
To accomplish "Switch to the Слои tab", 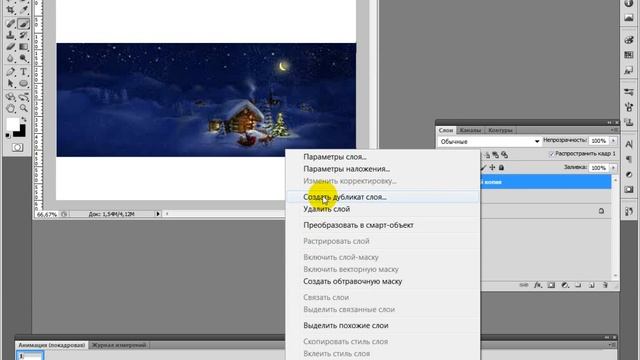I will (x=446, y=130).
